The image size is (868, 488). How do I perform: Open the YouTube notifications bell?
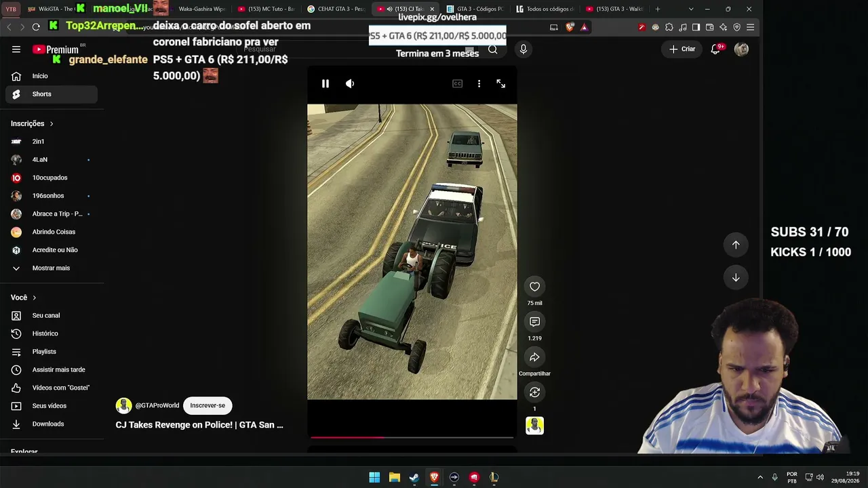pos(716,49)
